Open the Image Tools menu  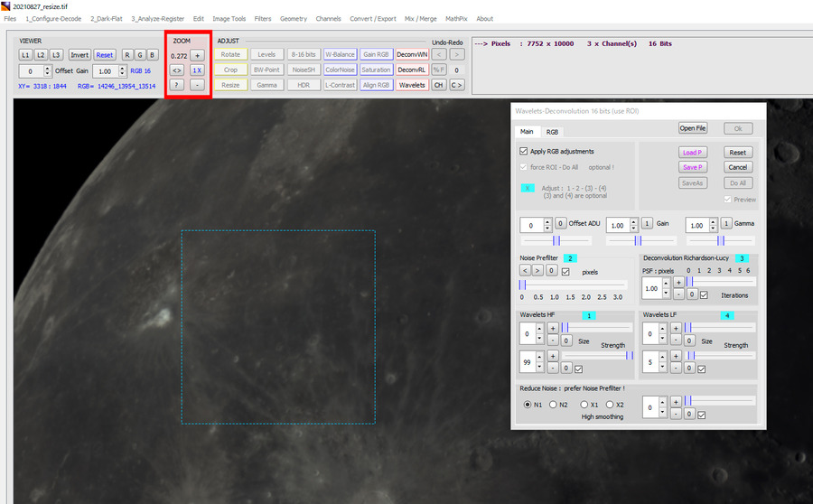click(229, 19)
